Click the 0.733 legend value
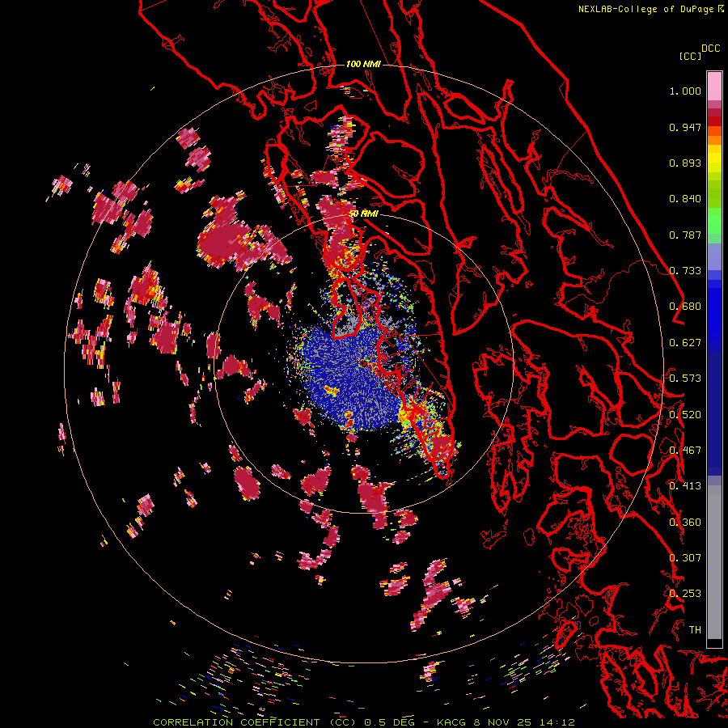 [x=685, y=271]
